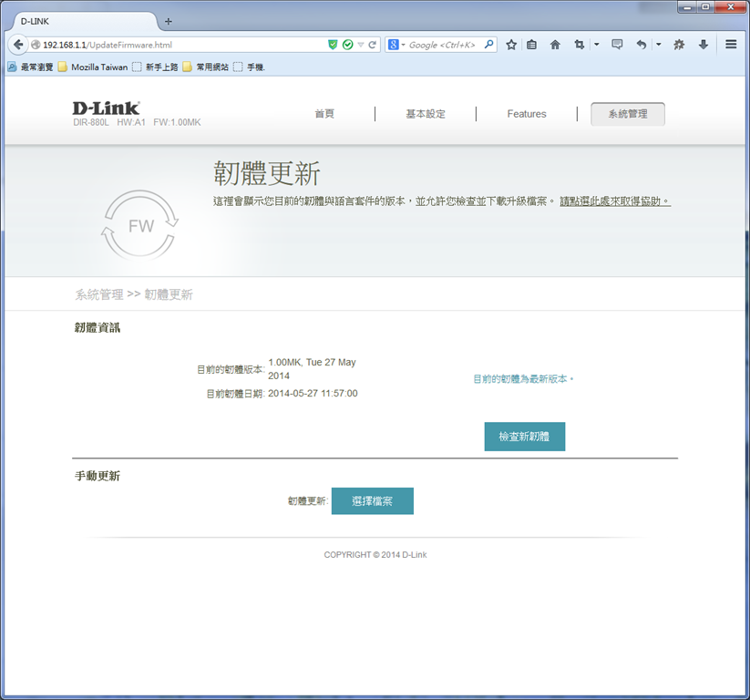Close the Firefox window

[730, 6]
